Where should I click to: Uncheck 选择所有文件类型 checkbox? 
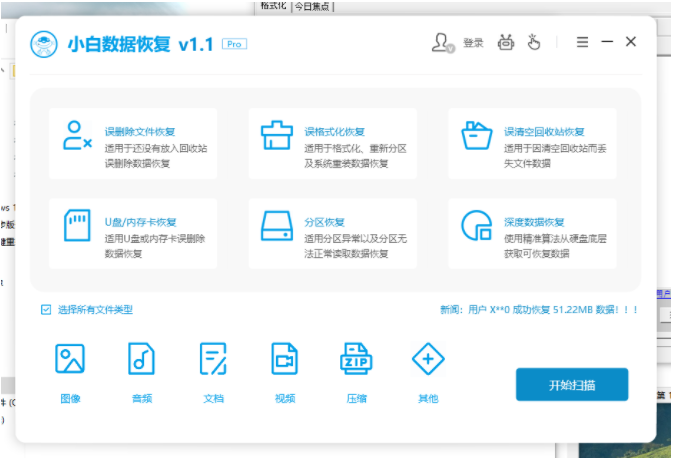coord(46,309)
